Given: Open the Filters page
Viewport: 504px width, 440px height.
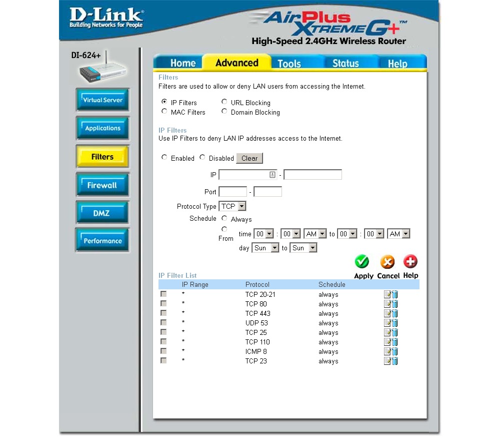Looking at the screenshot, I should coord(102,157).
